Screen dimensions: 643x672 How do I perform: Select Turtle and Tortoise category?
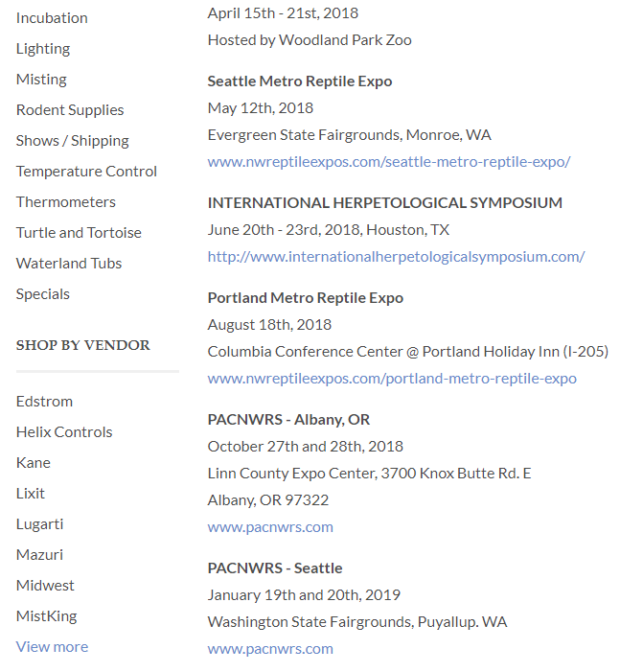[x=79, y=233]
